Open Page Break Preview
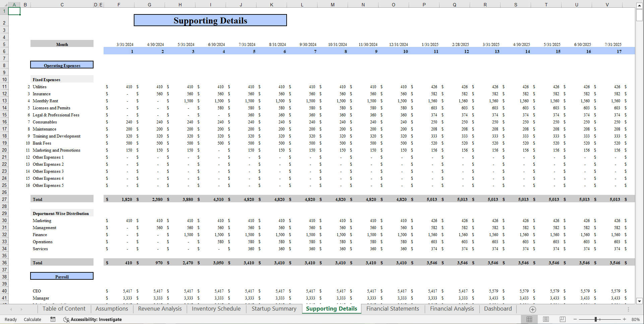The height and width of the screenshot is (324, 644). [x=563, y=319]
